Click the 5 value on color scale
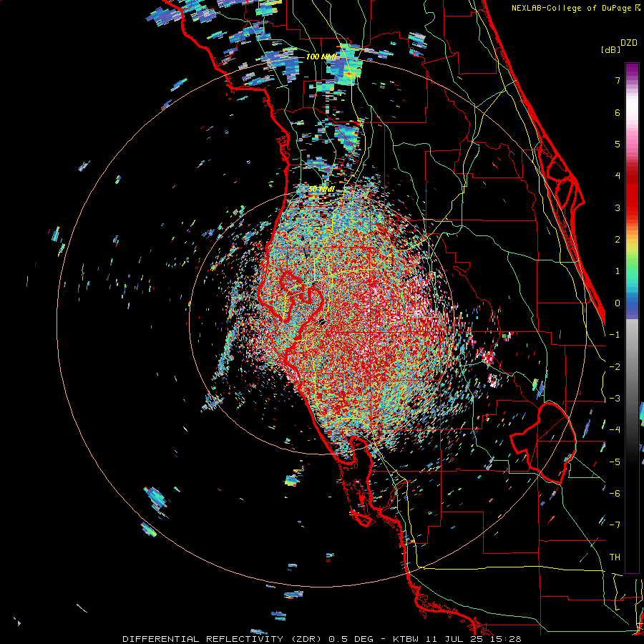The width and height of the screenshot is (644, 644). 618,144
